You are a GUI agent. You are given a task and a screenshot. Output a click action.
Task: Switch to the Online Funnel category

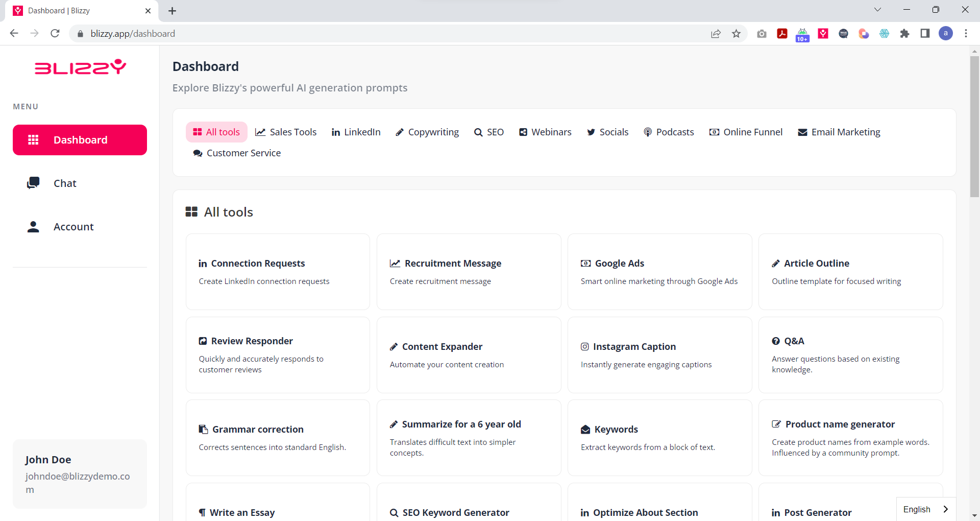pyautogui.click(x=746, y=132)
